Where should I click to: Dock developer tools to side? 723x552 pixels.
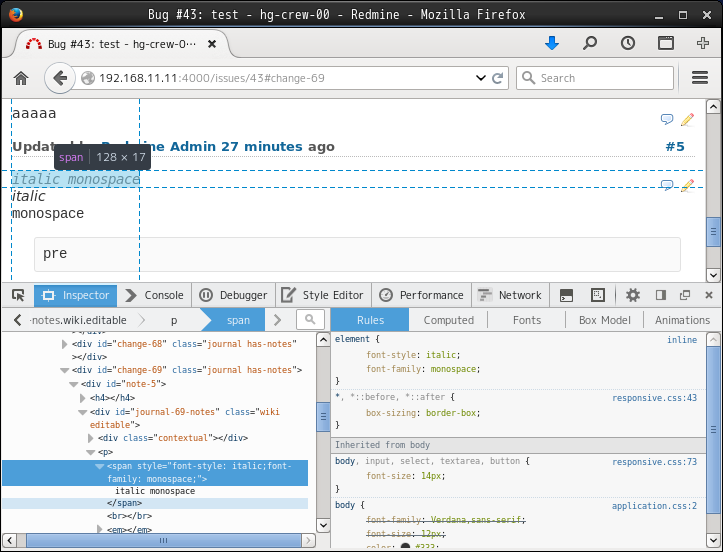tap(660, 295)
